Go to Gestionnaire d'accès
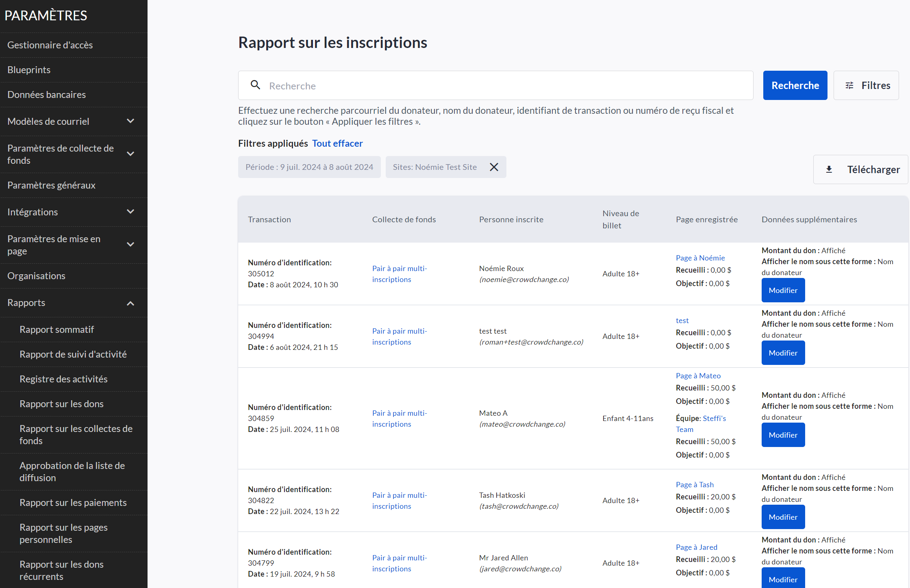 pos(50,45)
